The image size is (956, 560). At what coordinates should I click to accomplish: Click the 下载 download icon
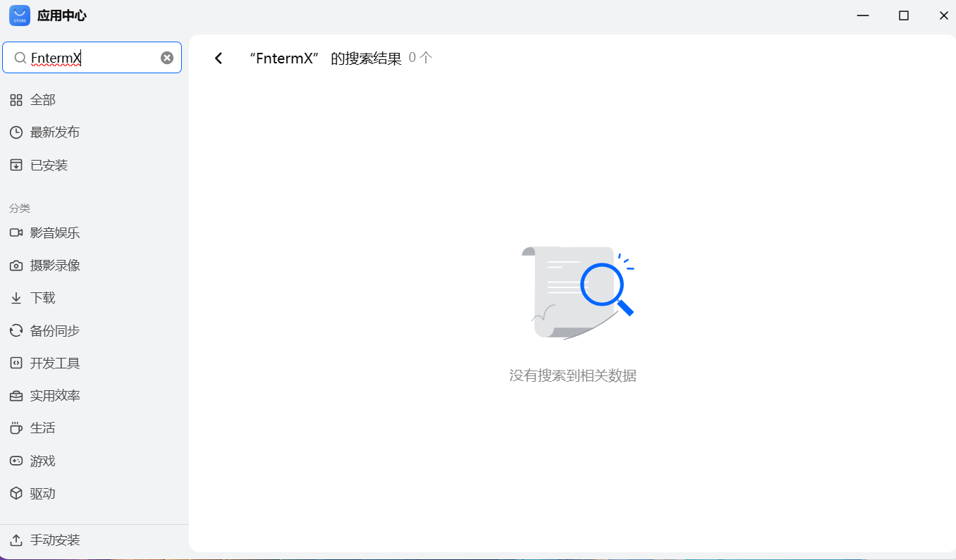coord(16,297)
